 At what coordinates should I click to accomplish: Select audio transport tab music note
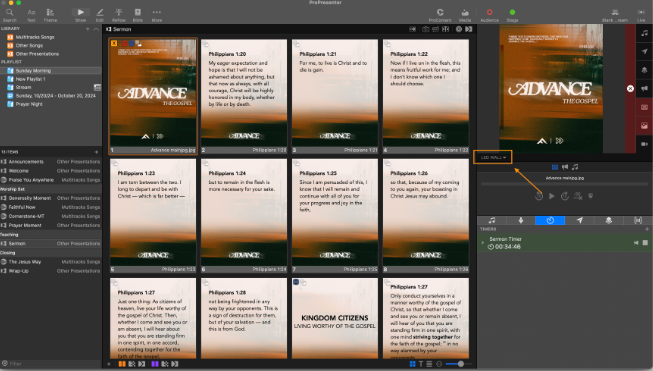575,167
